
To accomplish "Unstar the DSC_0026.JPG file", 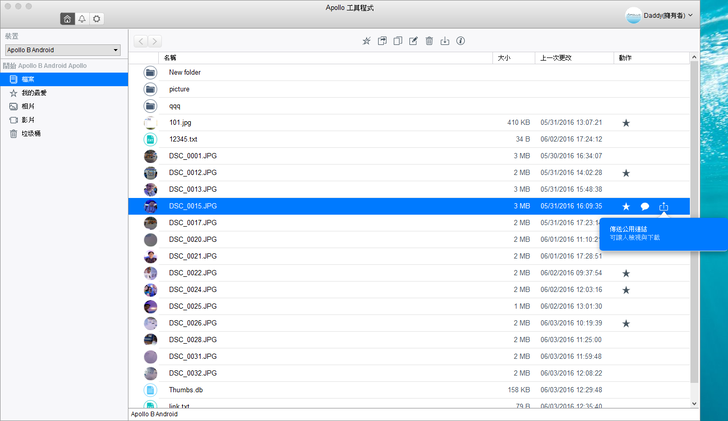I will [626, 323].
